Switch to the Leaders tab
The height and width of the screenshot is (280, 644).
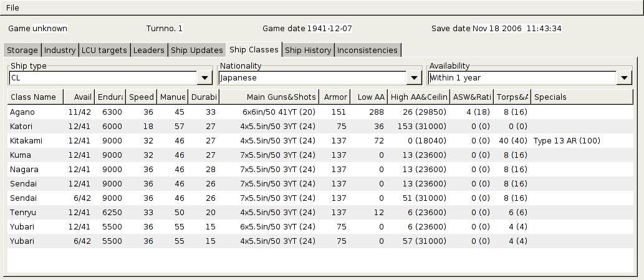pos(149,50)
